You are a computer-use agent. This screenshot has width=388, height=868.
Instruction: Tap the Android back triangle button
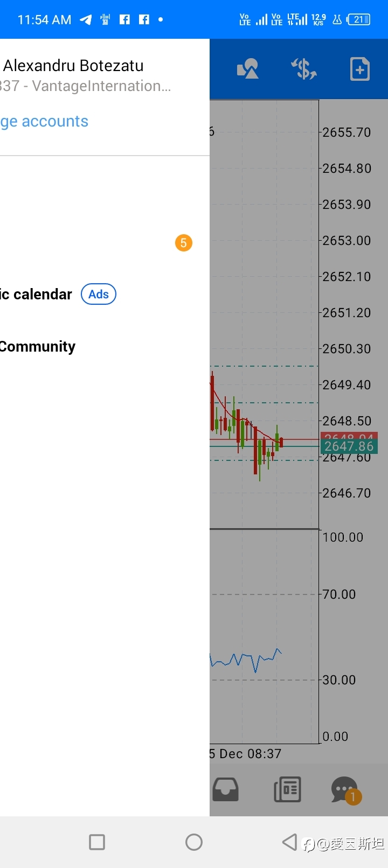[x=290, y=842]
